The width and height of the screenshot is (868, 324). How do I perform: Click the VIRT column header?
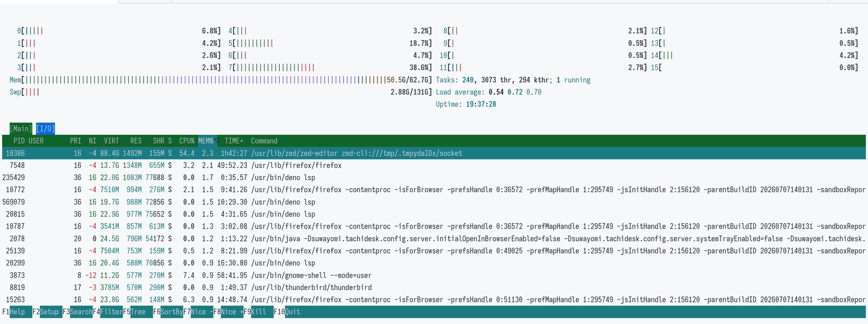click(111, 141)
